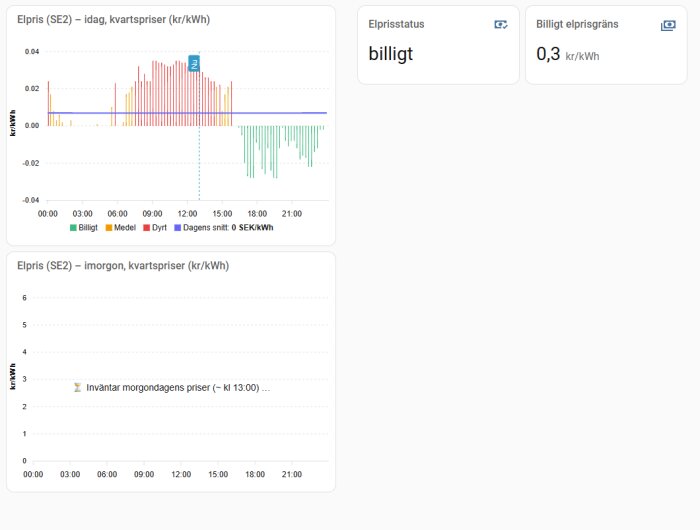Click the 'imorgon, kvartspriser' chart title
The image size is (700, 530).
pyautogui.click(x=123, y=266)
